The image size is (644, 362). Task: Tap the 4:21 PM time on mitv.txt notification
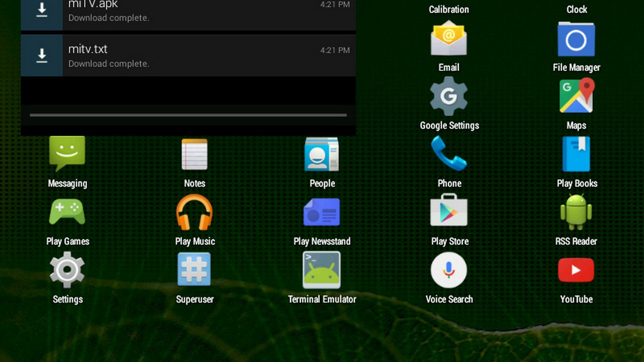coord(335,50)
